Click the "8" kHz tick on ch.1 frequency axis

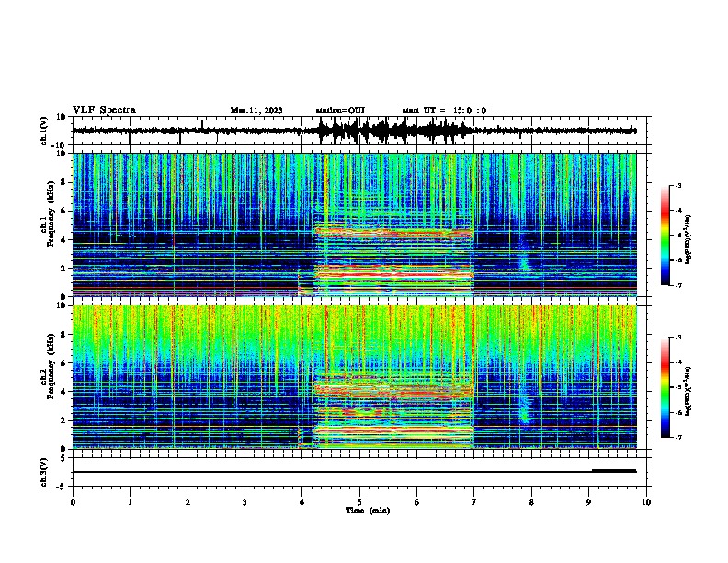[64, 182]
